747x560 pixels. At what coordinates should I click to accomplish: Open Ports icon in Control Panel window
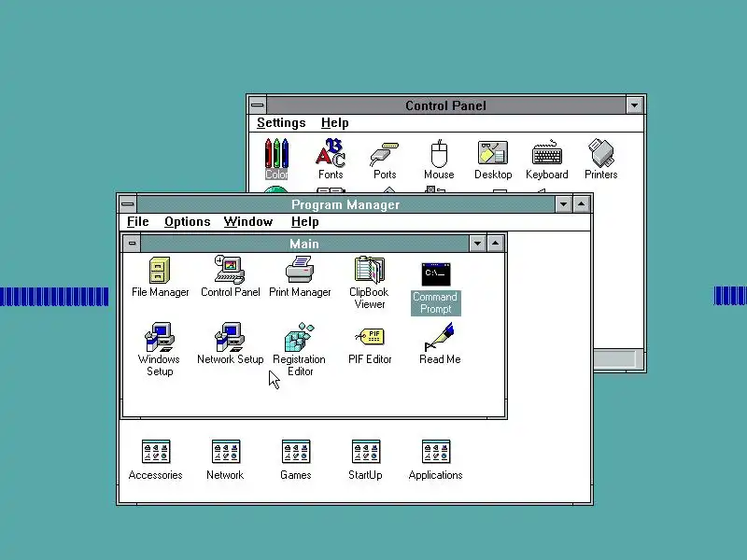385,154
